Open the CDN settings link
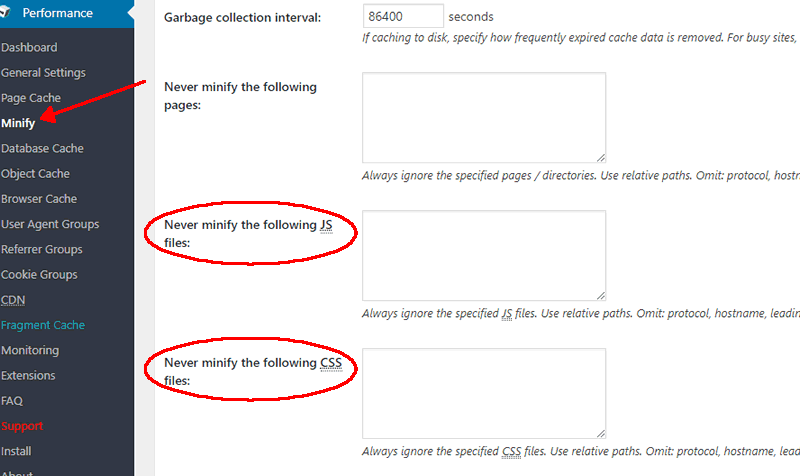This screenshot has width=800, height=476. [13, 300]
